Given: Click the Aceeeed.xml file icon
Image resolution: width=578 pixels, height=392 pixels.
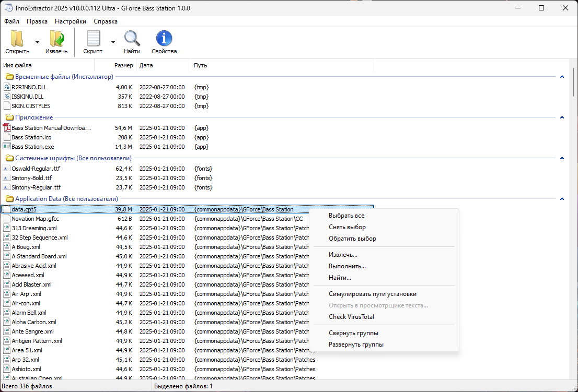Looking at the screenshot, I should click(x=7, y=275).
